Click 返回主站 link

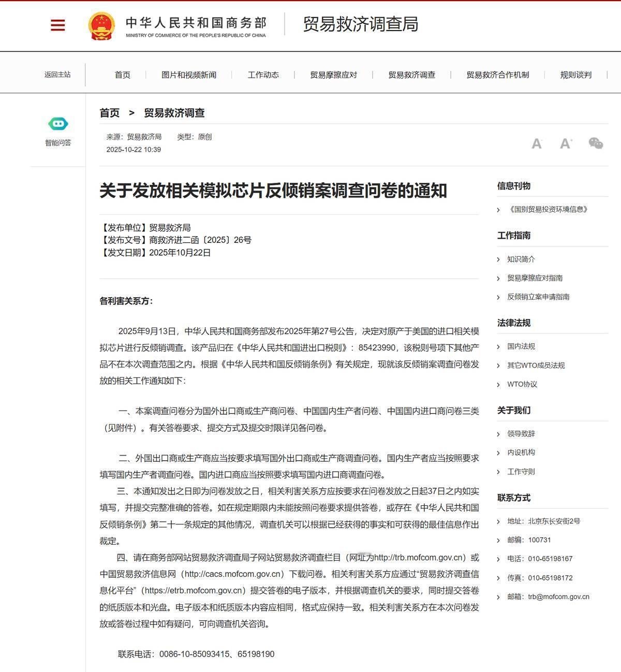[x=57, y=75]
